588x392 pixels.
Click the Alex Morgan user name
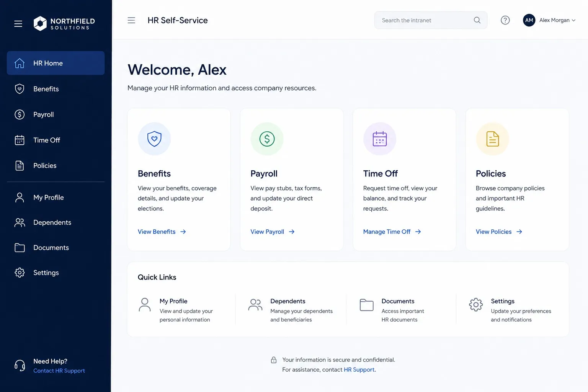554,20
